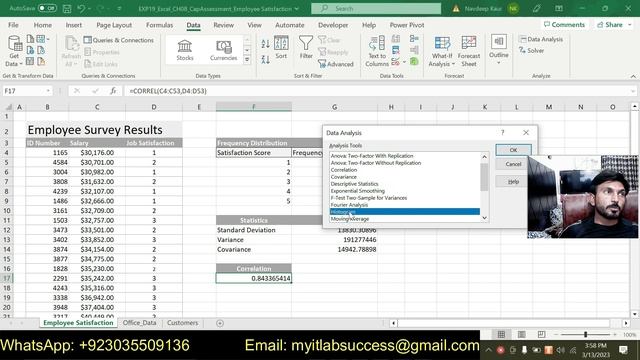The image size is (640, 360).
Task: Open the Formulas tab
Action: [x=159, y=25]
